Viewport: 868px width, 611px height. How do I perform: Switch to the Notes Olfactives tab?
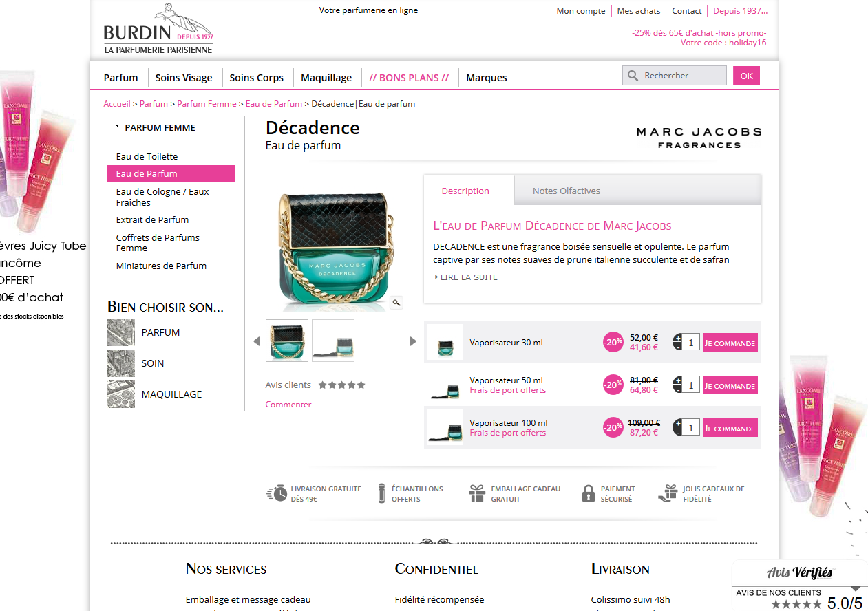[x=567, y=191]
